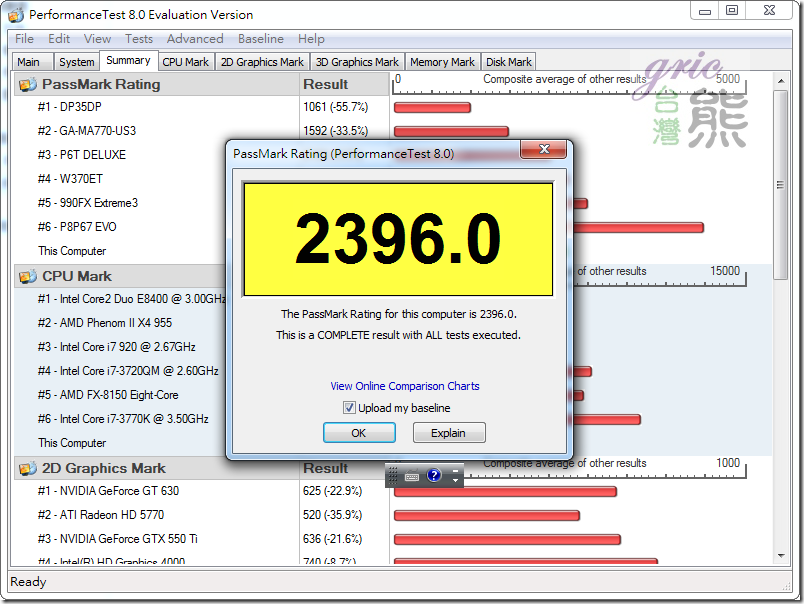Open the language bar options arrow

pos(455,480)
